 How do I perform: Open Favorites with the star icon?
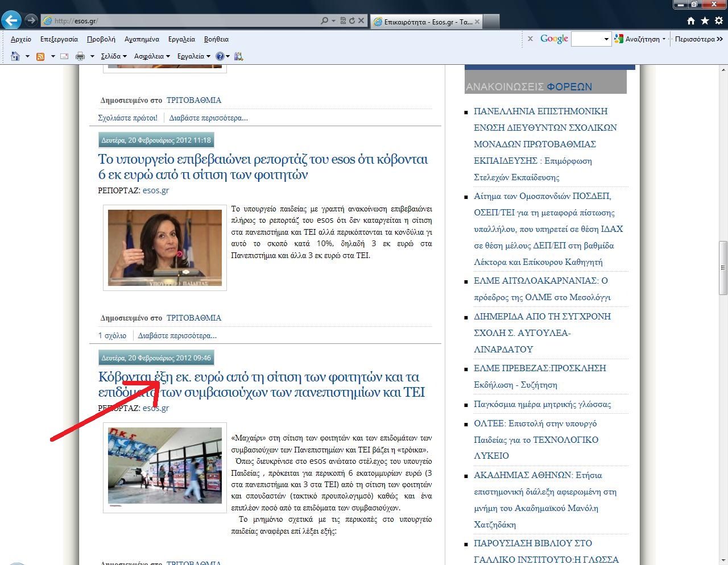point(705,21)
